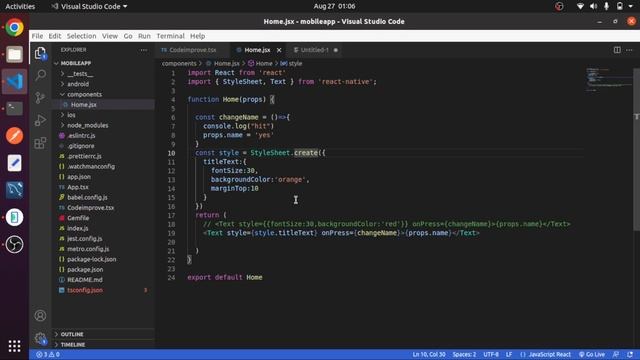
Task: Click the components breadcrumb
Action: pyautogui.click(x=179, y=63)
